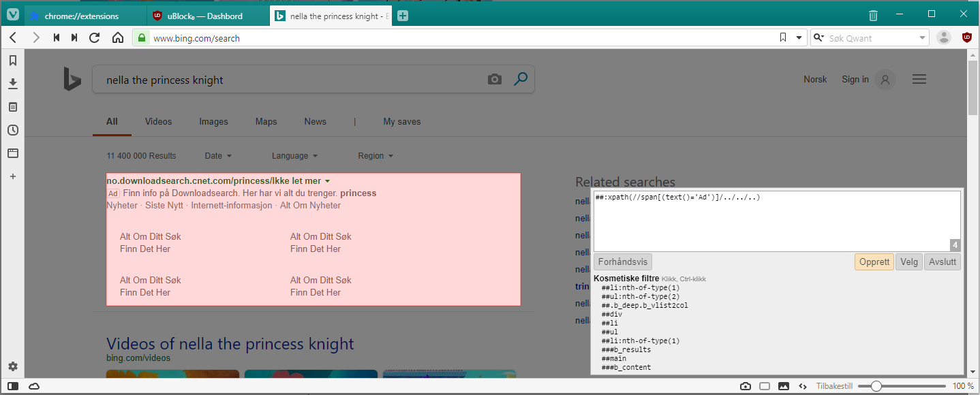Open the ad URL dropdown arrow
This screenshot has width=980, height=395.
tap(327, 181)
